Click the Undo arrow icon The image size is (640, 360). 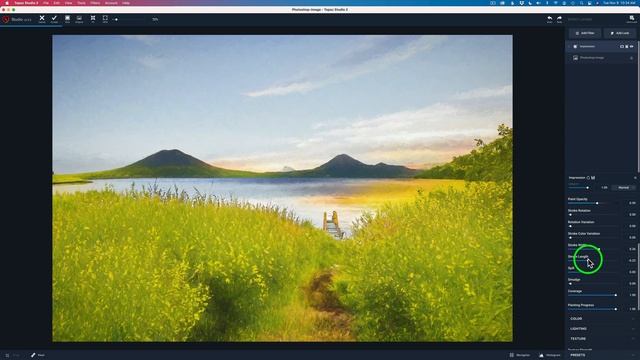coord(549,18)
